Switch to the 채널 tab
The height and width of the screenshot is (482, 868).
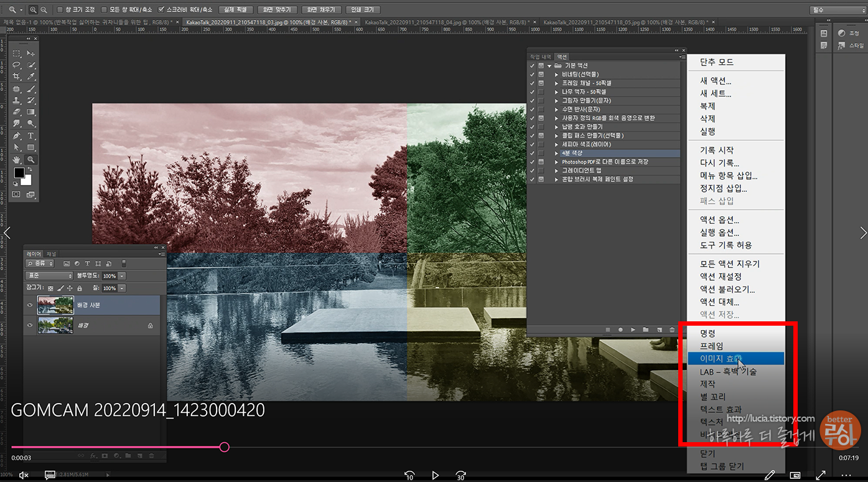(x=51, y=254)
